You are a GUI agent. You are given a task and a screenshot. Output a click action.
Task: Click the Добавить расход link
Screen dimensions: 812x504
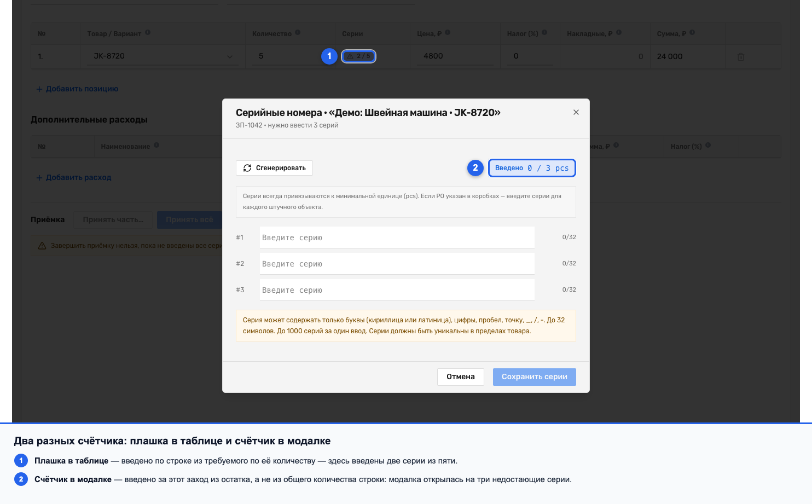pyautogui.click(x=74, y=177)
